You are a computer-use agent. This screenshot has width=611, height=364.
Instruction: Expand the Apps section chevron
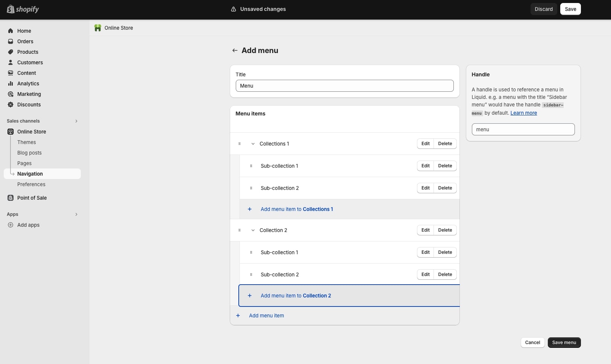click(x=76, y=214)
